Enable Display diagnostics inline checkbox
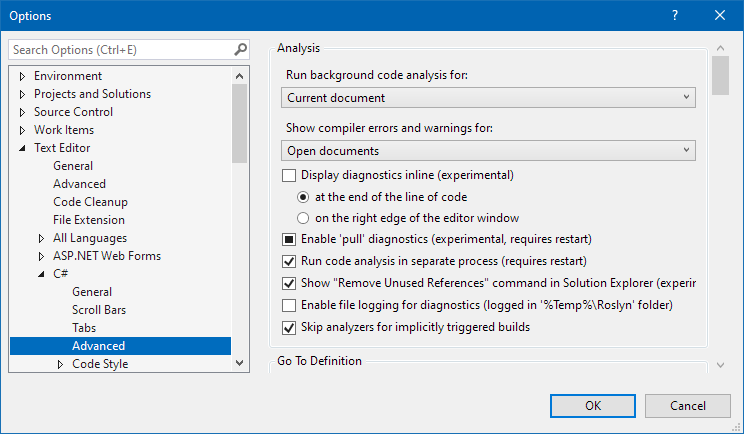 coord(289,175)
